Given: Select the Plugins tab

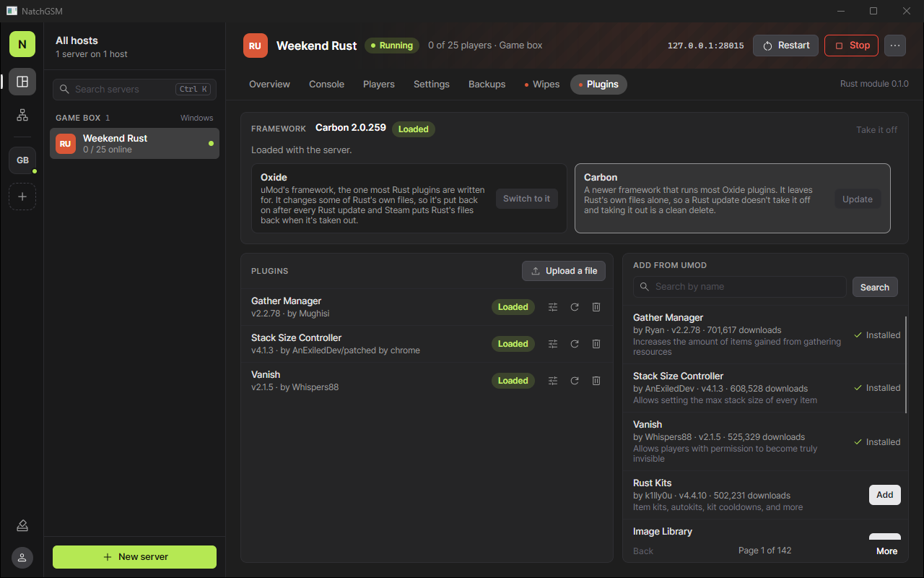Looking at the screenshot, I should pos(598,85).
